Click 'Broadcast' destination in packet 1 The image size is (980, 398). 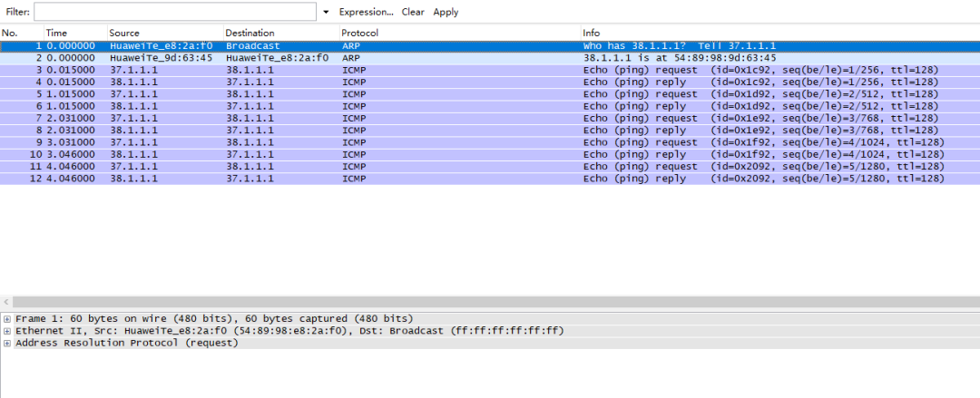pyautogui.click(x=253, y=46)
